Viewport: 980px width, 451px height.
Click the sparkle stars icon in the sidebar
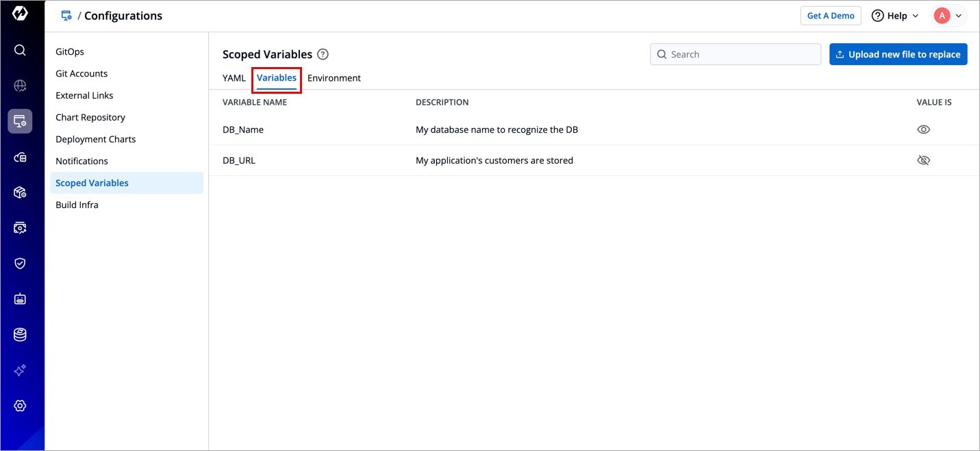coord(20,370)
